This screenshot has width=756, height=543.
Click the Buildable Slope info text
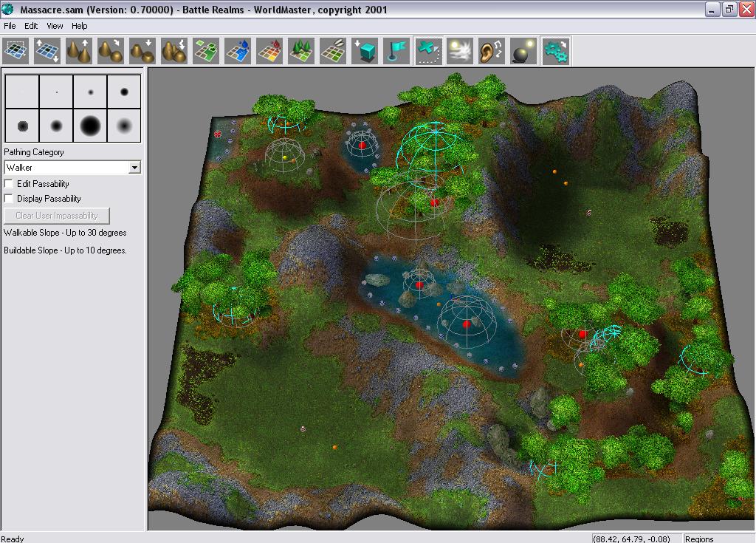65,250
